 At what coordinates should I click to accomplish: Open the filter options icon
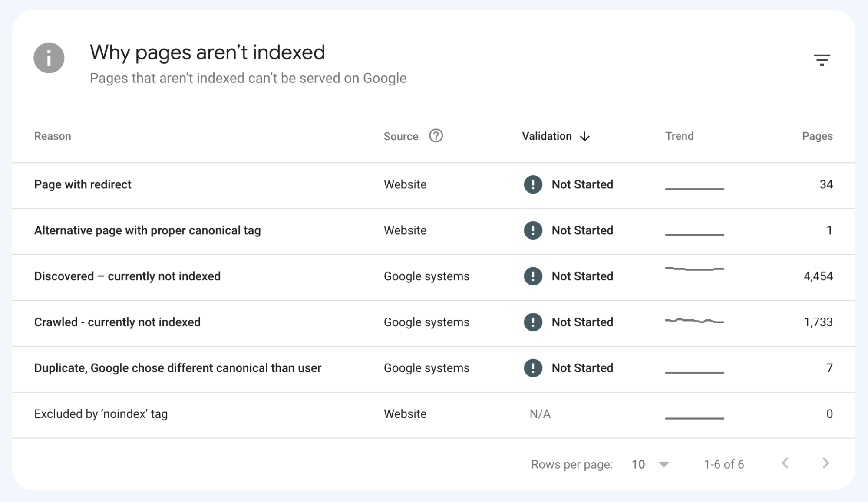point(822,59)
